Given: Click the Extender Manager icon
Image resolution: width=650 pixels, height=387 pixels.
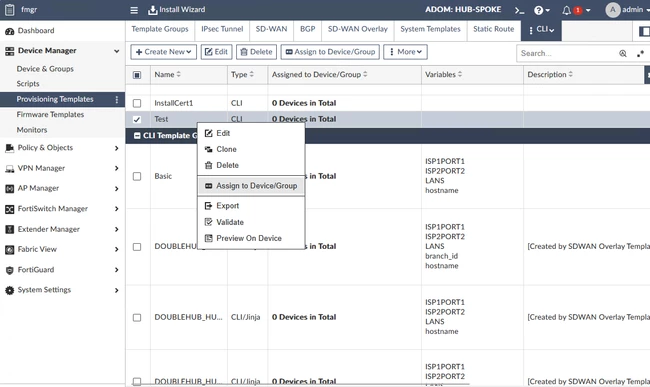Looking at the screenshot, I should (9, 229).
